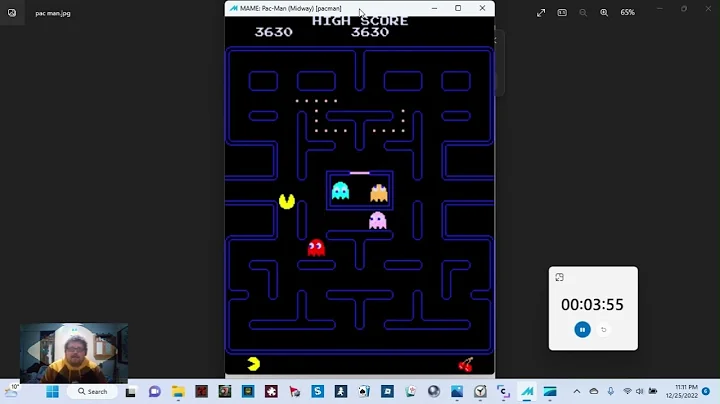Open the clock showing 11:31 PM
Image resolution: width=720 pixels, height=404 pixels.
[681, 392]
